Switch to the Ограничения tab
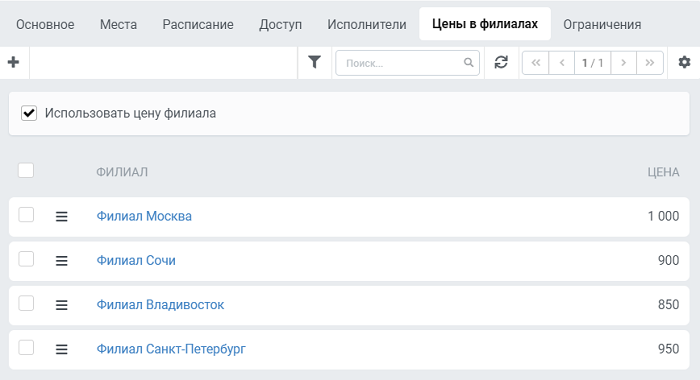The image size is (700, 380). [x=602, y=24]
